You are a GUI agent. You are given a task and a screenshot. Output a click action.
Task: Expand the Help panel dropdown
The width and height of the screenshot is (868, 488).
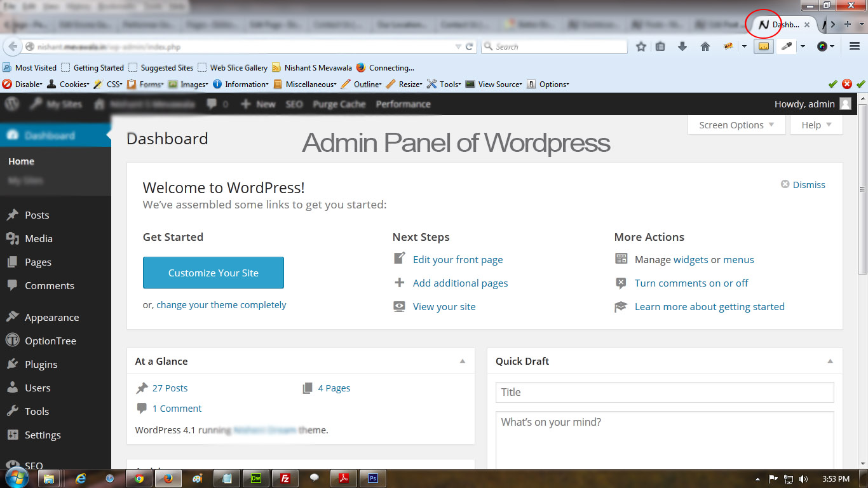tap(816, 125)
